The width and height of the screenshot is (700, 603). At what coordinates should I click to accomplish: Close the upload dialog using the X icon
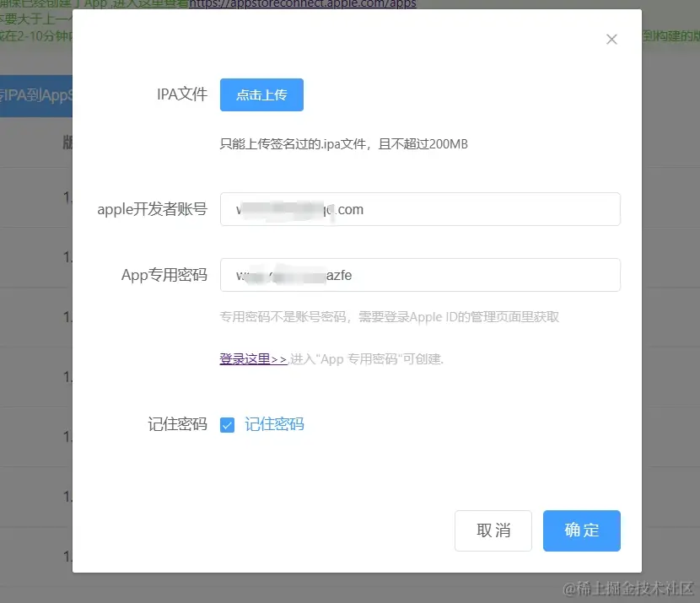pyautogui.click(x=611, y=39)
